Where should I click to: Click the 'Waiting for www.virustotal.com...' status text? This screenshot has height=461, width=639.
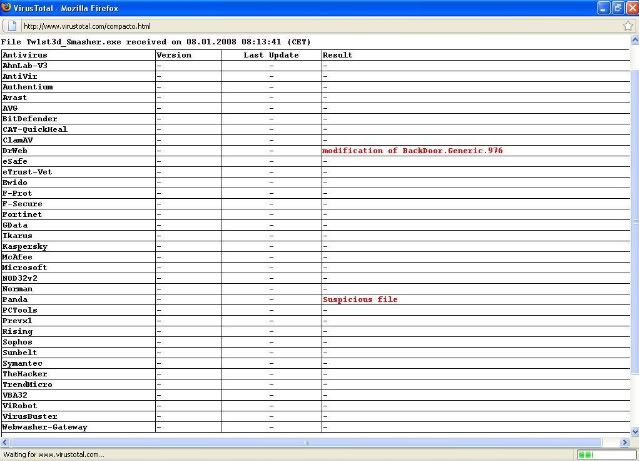[53, 454]
